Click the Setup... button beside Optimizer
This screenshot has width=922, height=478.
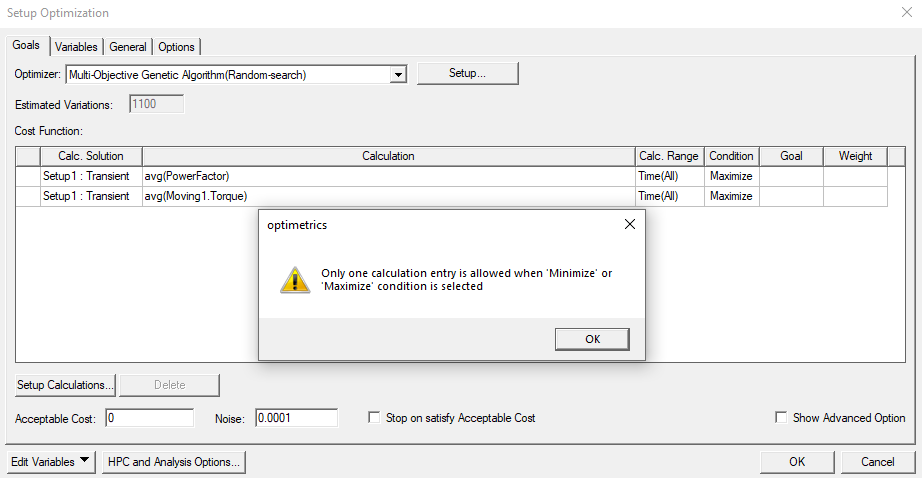pyautogui.click(x=467, y=74)
